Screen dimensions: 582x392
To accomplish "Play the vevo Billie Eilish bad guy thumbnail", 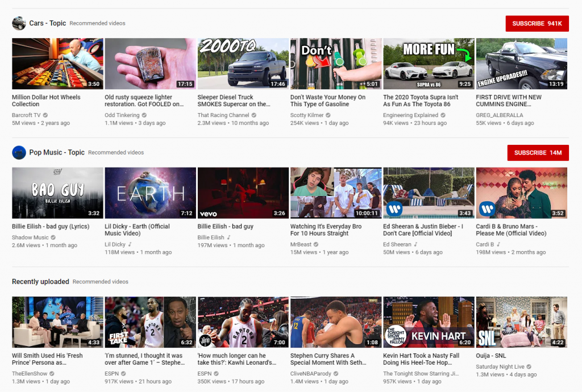I will coord(243,193).
